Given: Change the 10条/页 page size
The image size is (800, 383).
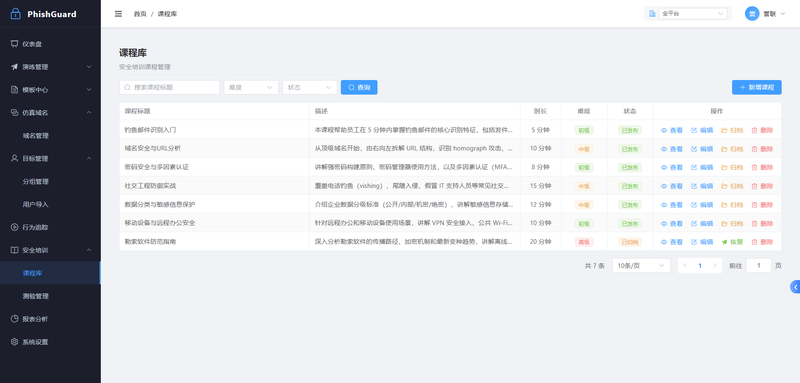Looking at the screenshot, I should (x=641, y=266).
